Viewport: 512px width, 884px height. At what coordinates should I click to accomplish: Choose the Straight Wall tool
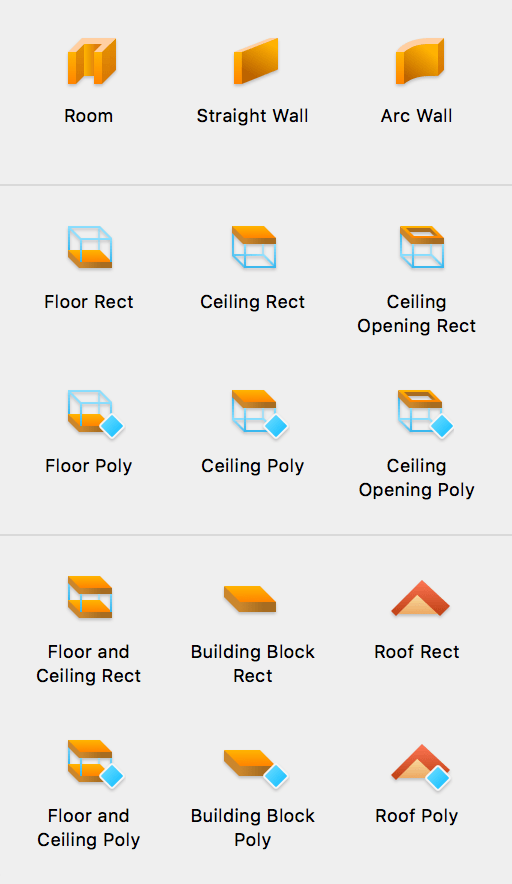tap(256, 61)
